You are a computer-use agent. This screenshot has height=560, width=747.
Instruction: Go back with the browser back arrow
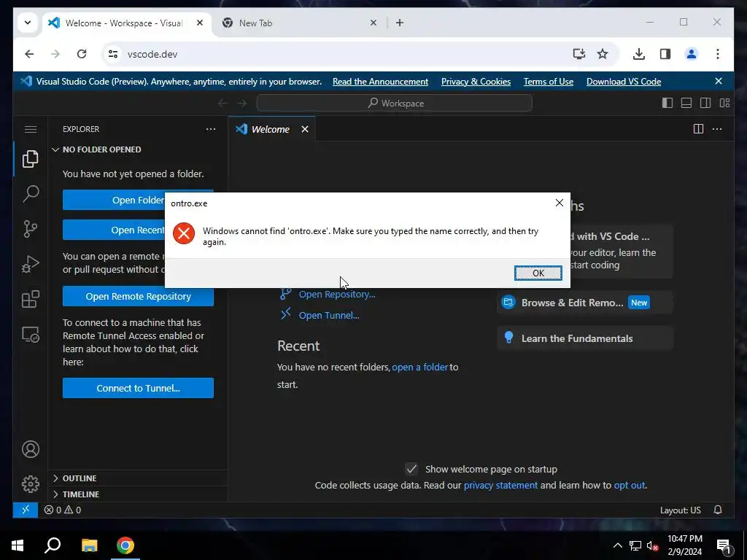point(29,54)
